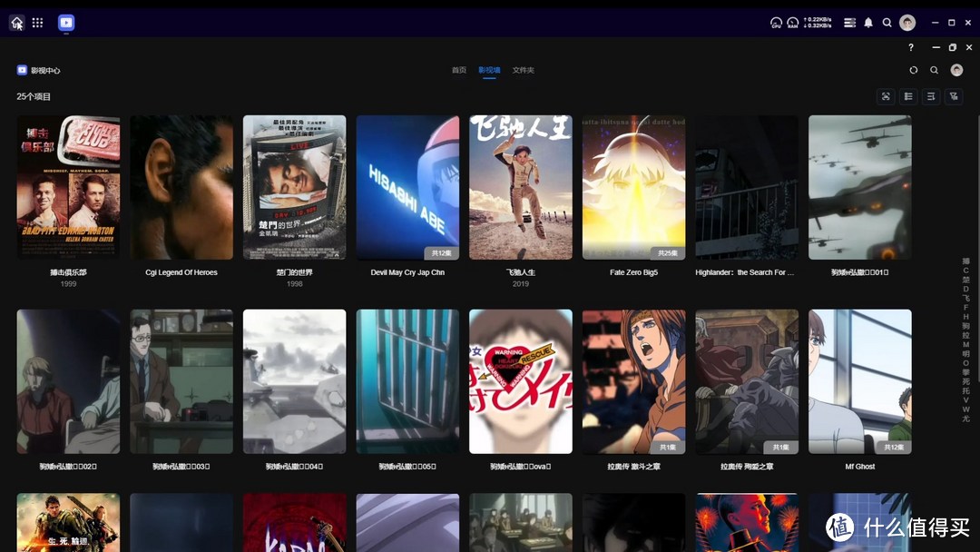Viewport: 980px width, 552px height.
Task: Click the scan/match media icon
Action: click(887, 96)
